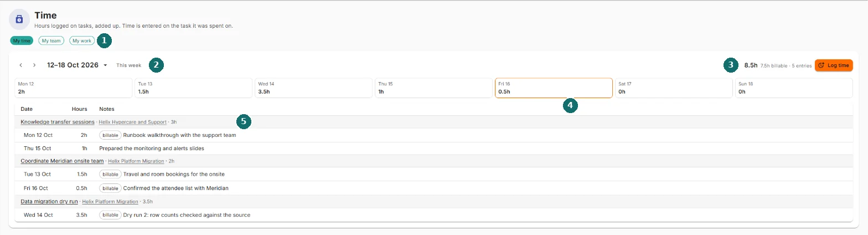This screenshot has height=235, width=868.
Task: Open the 12–18 Oct 2026 date dropdown
Action: pyautogui.click(x=77, y=65)
